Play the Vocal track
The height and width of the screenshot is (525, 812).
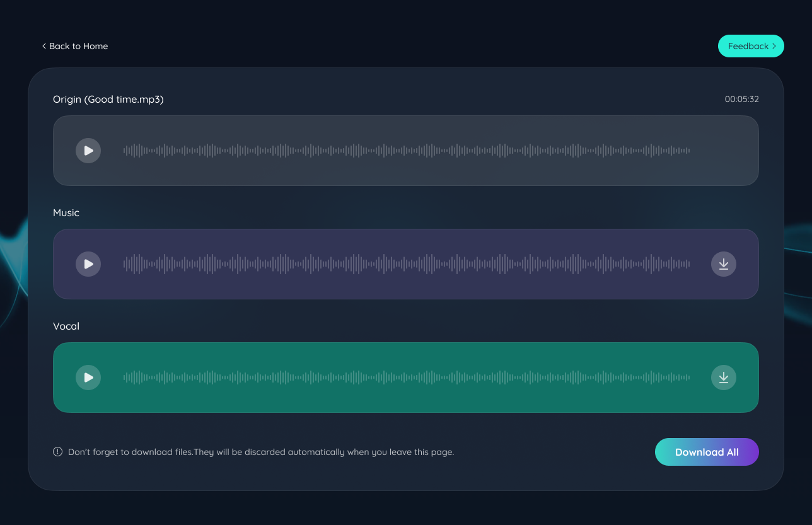tap(88, 377)
